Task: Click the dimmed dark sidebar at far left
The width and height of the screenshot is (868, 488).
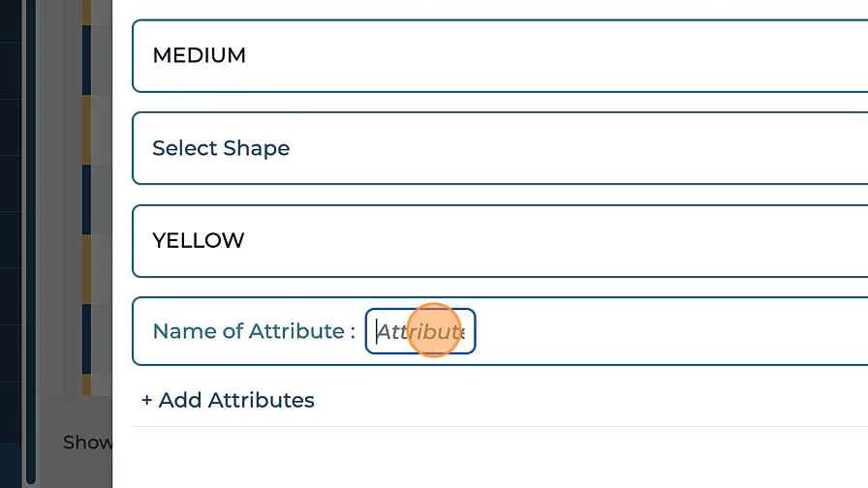Action: click(12, 242)
